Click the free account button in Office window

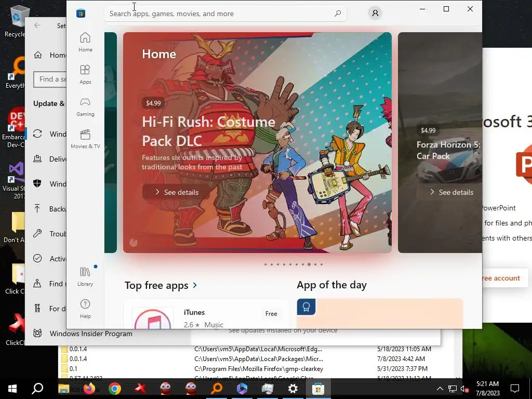tap(505, 278)
